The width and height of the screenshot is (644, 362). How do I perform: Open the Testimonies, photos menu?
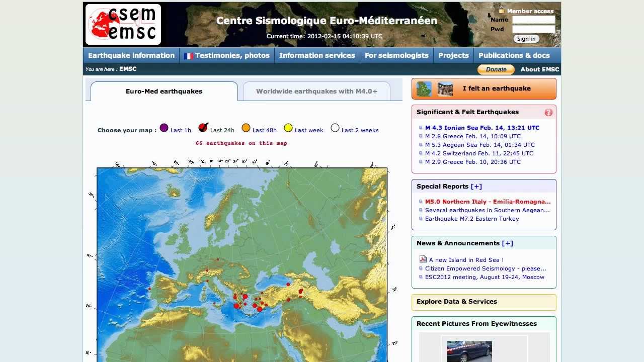pyautogui.click(x=227, y=55)
